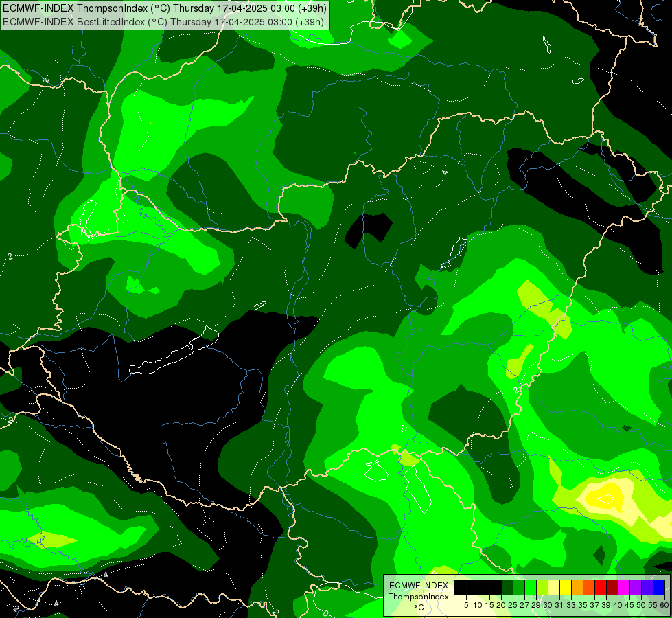The width and height of the screenshot is (672, 618).
Task: Click legend scale value 10
Action: [478, 605]
